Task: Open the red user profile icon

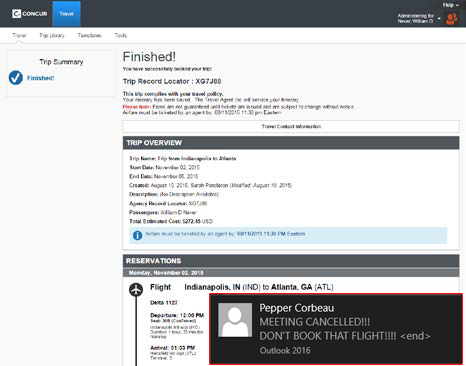Action: click(x=451, y=19)
